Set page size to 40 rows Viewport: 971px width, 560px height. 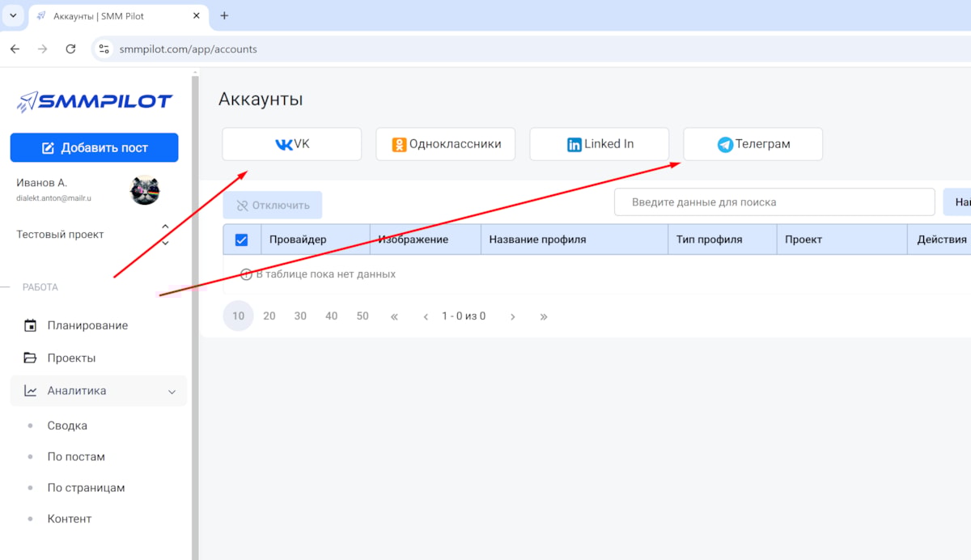pos(331,316)
